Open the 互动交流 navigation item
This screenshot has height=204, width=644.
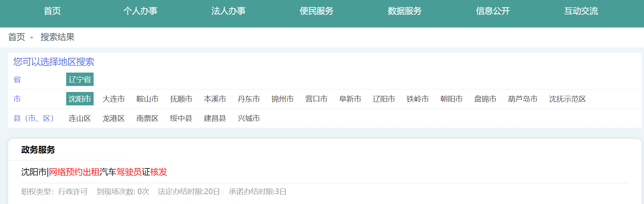click(581, 11)
